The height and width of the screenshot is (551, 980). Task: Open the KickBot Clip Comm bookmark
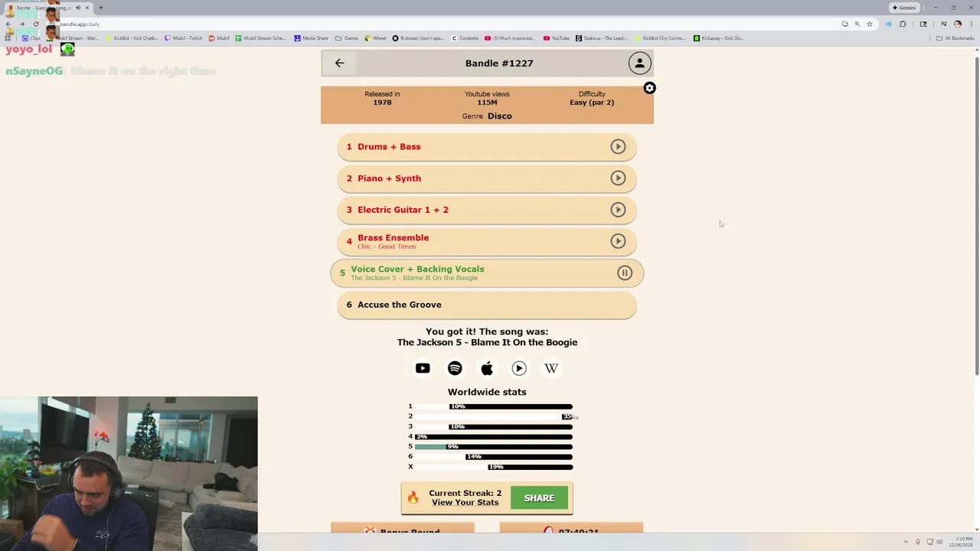pyautogui.click(x=660, y=37)
